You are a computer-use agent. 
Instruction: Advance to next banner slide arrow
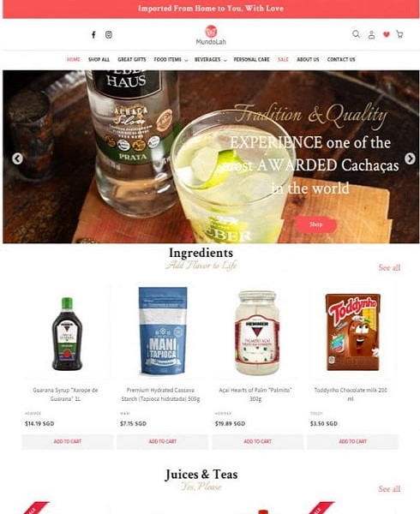(x=410, y=158)
